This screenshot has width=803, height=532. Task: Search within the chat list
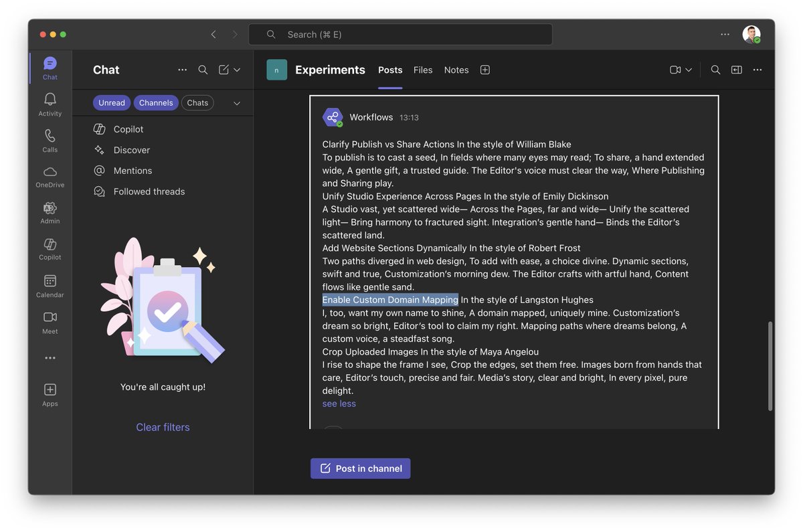click(203, 70)
